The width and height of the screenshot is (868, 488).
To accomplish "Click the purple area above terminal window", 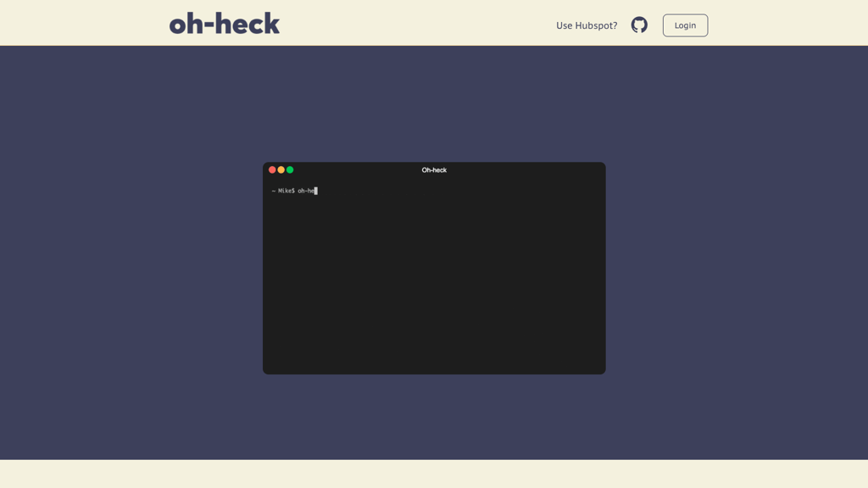I will click(434, 102).
